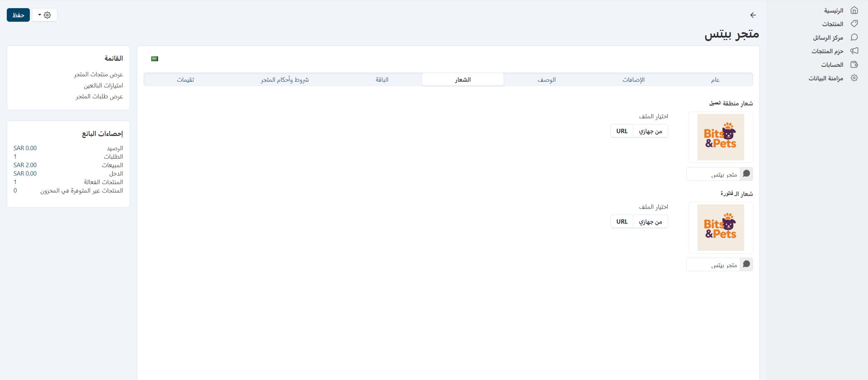Open the gear settings dropdown
868x380 pixels.
44,15
